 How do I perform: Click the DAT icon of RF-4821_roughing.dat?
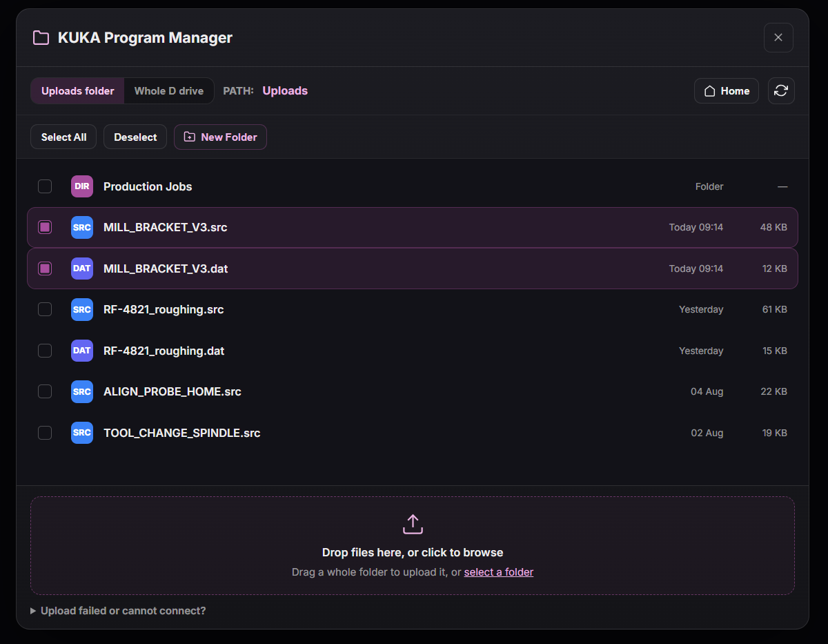(x=82, y=351)
